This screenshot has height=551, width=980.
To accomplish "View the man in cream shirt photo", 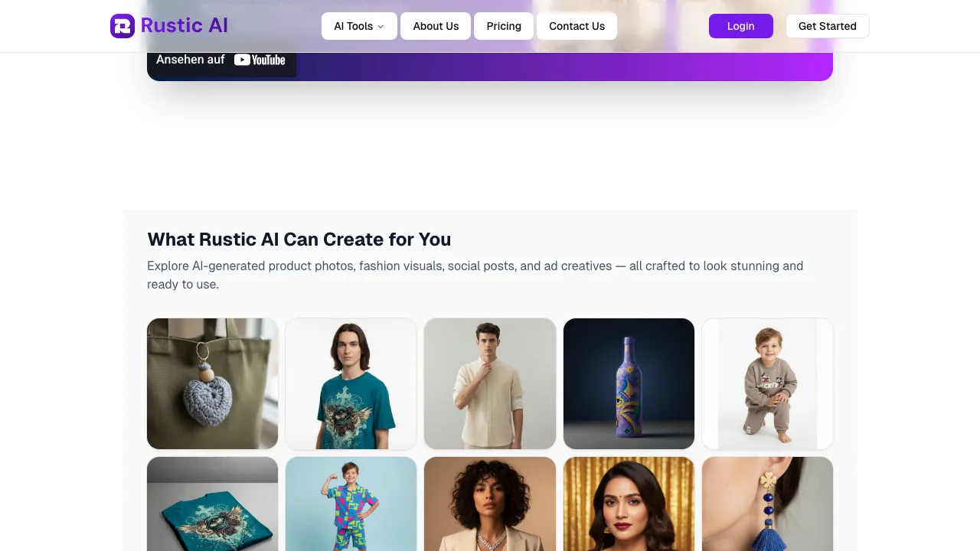I will click(490, 383).
